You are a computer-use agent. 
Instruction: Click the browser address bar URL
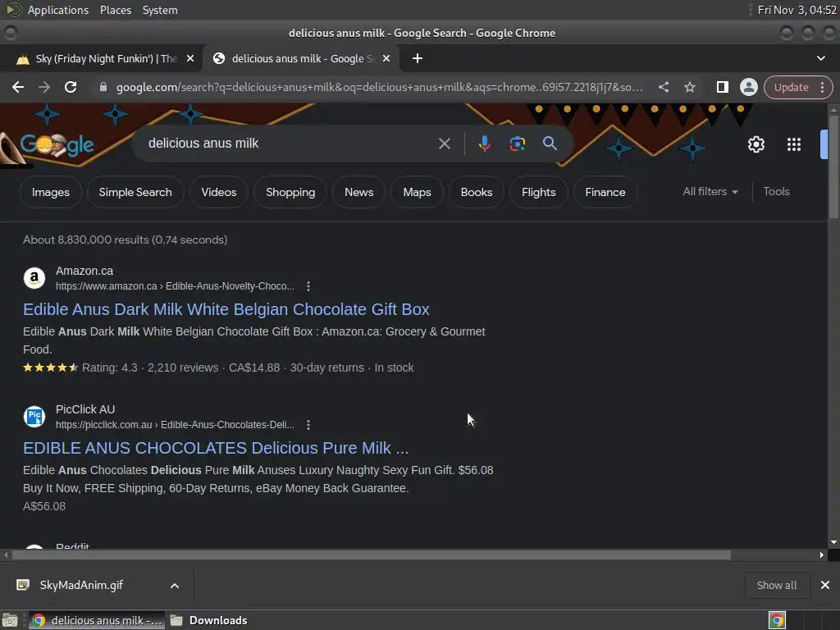click(379, 87)
